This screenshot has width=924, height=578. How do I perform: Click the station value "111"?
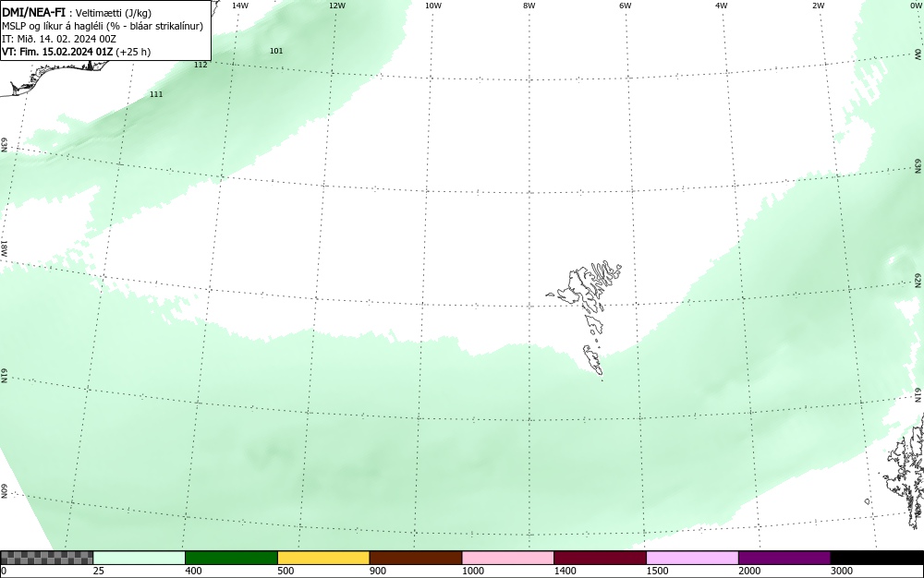coord(156,94)
